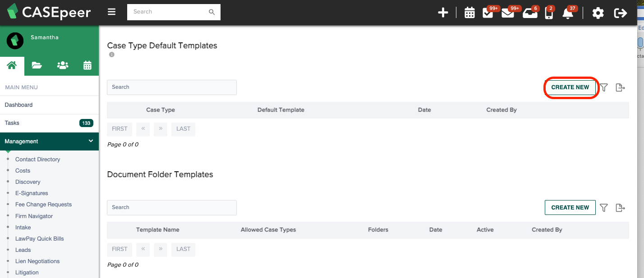Open the filter for Case Type Default Templates
Viewport: 644px width, 278px height.
[603, 87]
